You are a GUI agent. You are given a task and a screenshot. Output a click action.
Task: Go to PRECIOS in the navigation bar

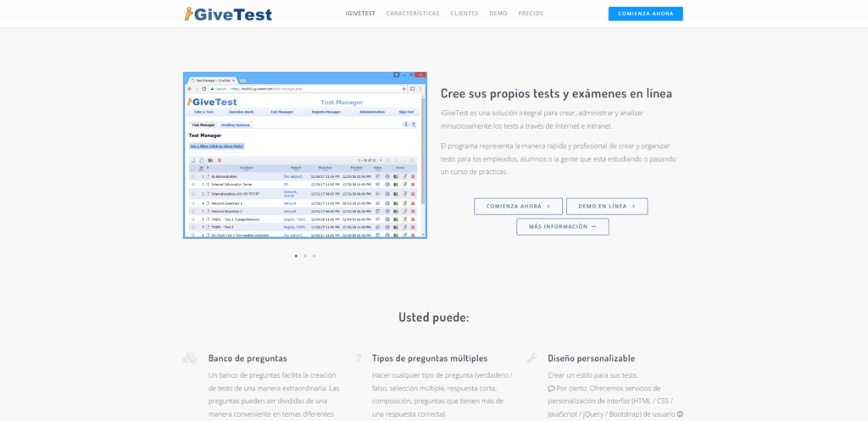[531, 14]
